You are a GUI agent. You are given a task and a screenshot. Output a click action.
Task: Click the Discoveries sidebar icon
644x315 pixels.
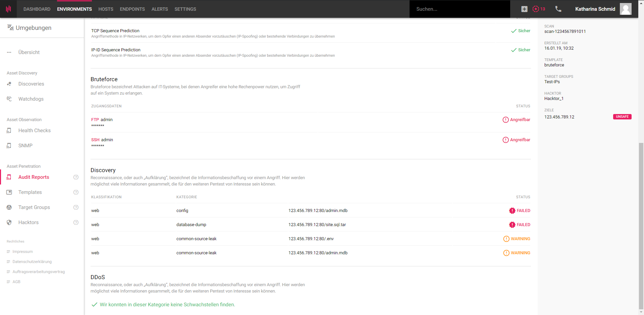coord(10,84)
